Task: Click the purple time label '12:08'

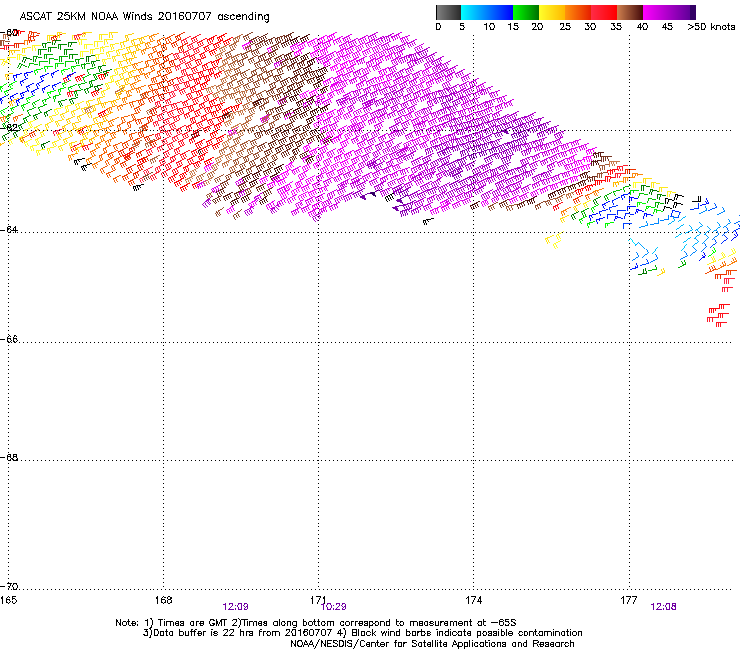Action: click(x=663, y=607)
